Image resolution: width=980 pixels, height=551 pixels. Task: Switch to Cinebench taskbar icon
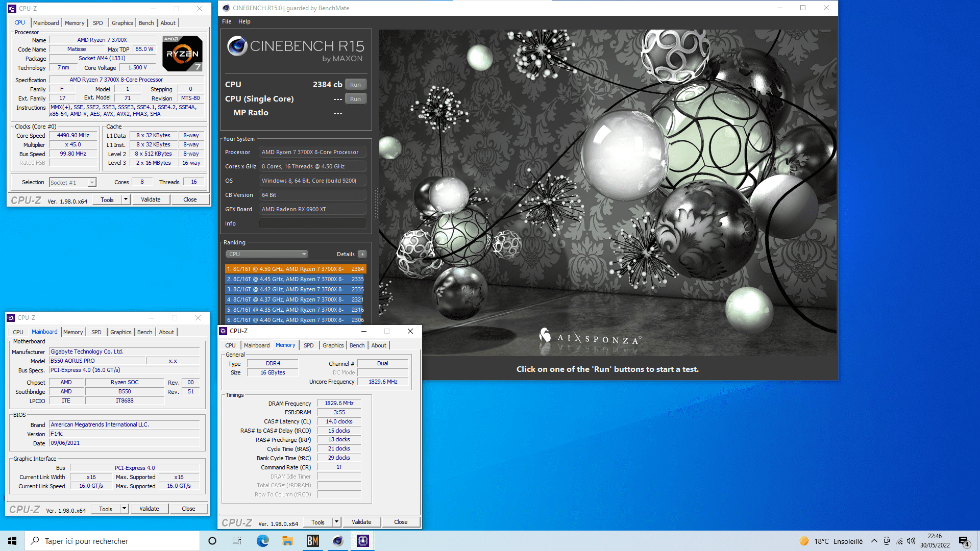point(337,541)
